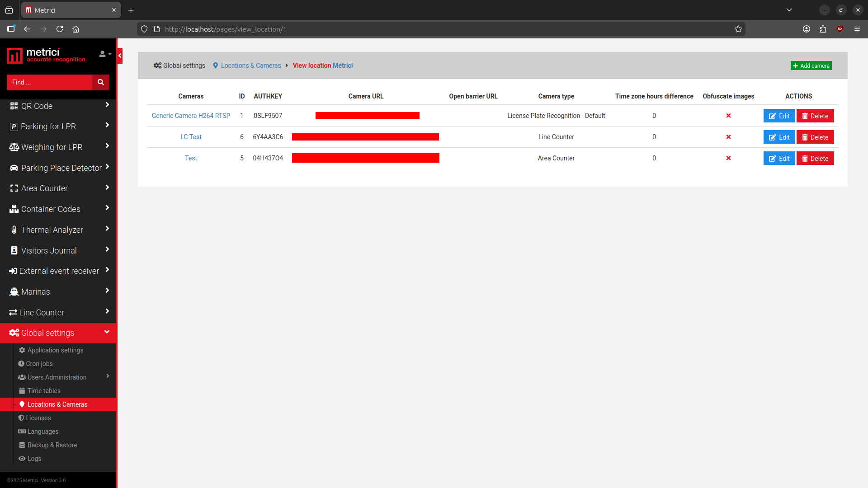This screenshot has width=868, height=488.
Task: Click obfuscate X mark for LC Test row
Action: click(x=728, y=137)
